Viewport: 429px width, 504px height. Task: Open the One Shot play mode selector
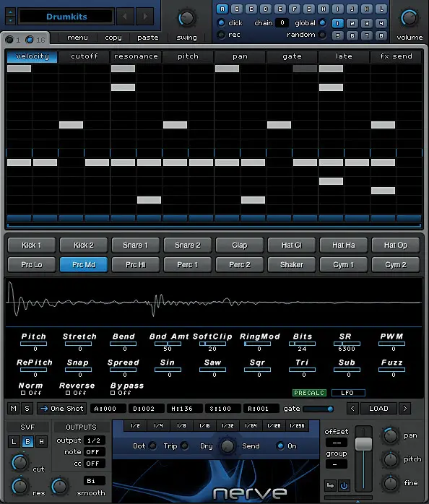61,409
